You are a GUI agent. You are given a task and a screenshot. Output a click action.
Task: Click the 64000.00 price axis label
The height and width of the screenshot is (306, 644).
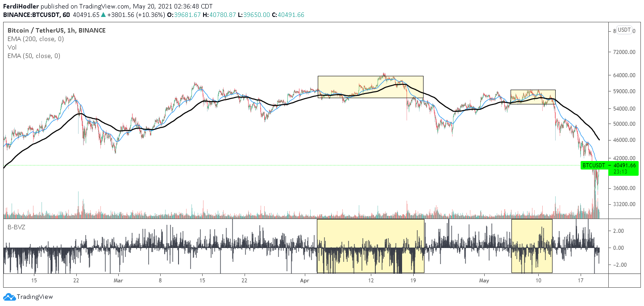pos(624,75)
